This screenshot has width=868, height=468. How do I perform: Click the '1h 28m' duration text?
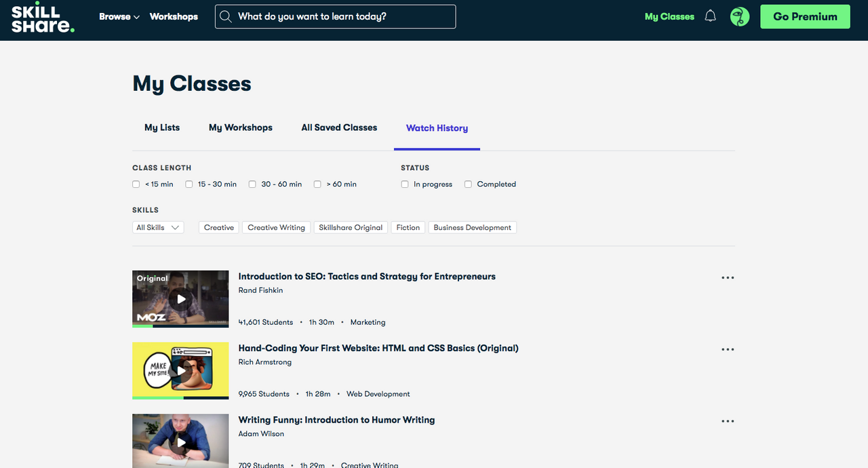click(318, 394)
